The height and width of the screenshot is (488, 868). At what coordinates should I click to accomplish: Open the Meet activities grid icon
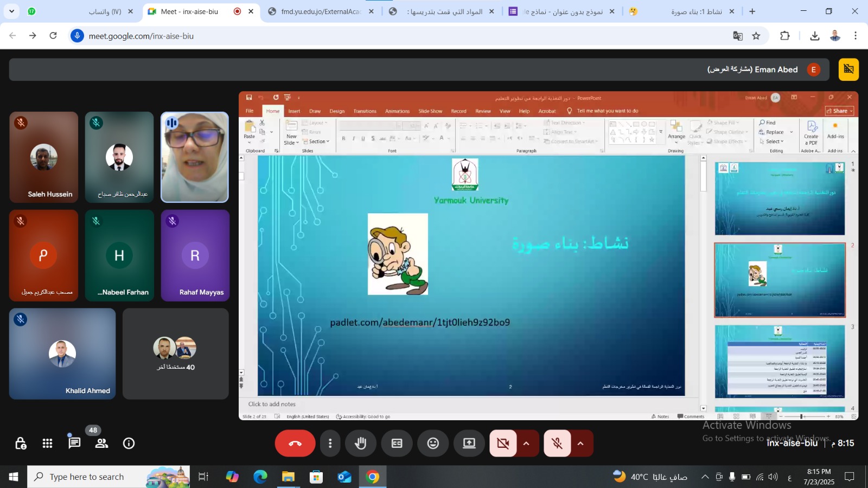(x=47, y=444)
